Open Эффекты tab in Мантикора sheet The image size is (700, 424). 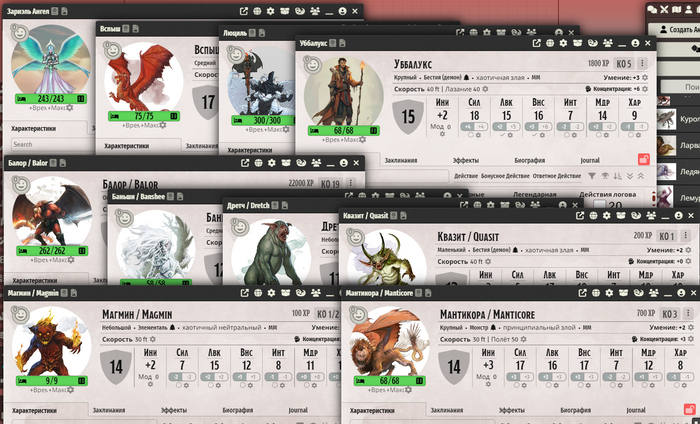point(511,410)
